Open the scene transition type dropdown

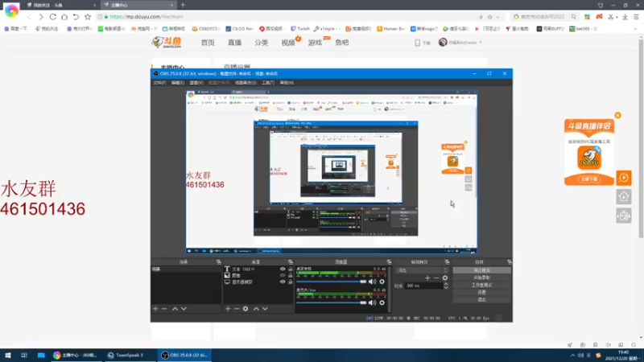(422, 270)
